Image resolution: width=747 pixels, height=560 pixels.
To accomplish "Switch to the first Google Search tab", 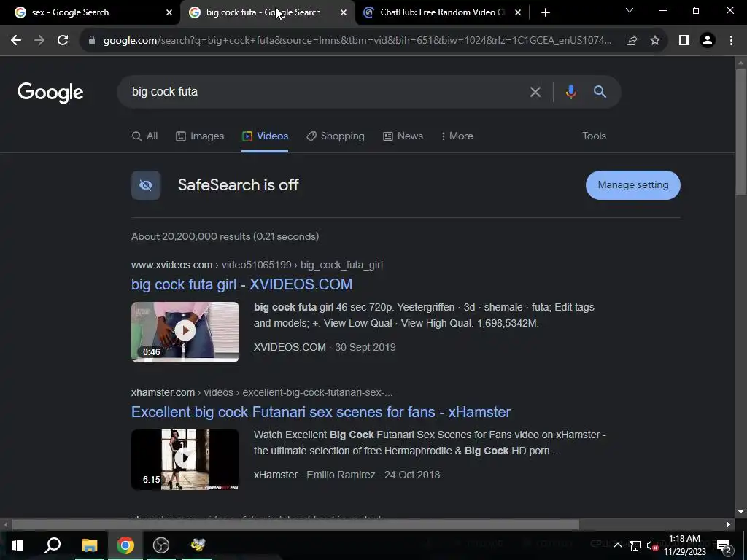I will tap(94, 12).
